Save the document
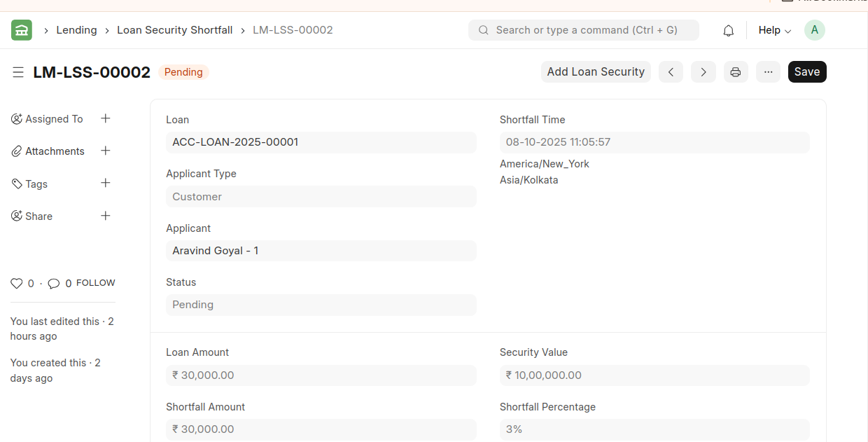This screenshot has width=868, height=442. click(x=807, y=72)
